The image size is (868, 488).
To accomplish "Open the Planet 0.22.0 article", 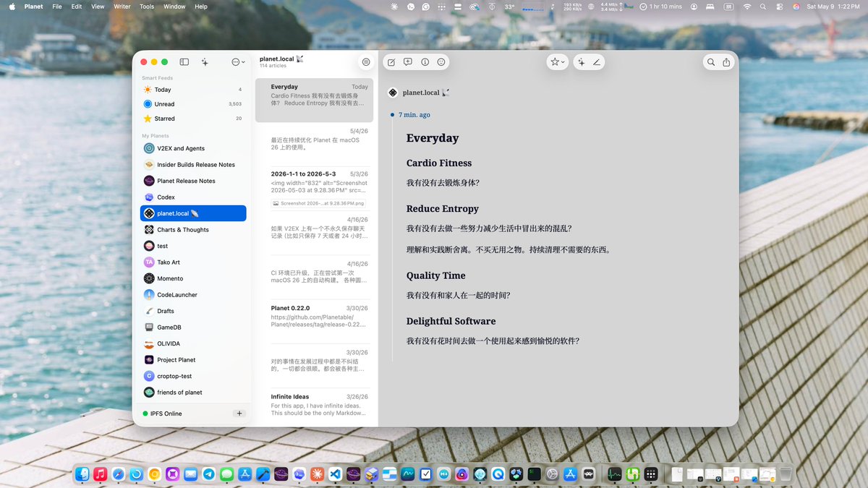I will click(x=315, y=321).
